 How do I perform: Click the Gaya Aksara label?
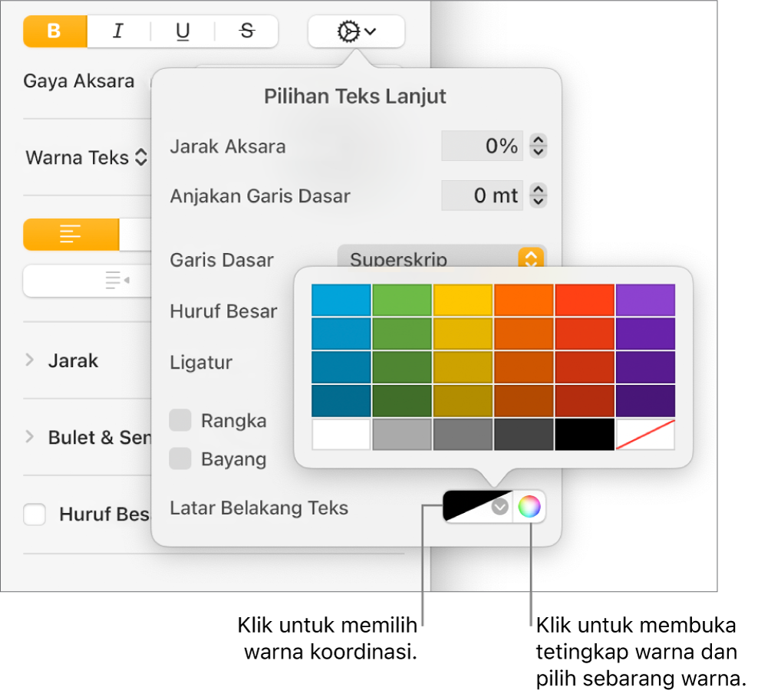click(79, 81)
